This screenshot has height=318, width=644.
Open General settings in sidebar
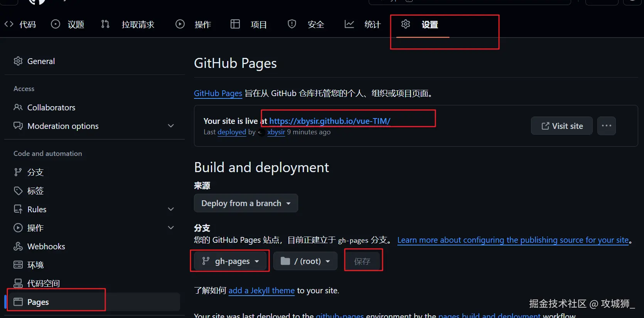[x=94, y=61]
